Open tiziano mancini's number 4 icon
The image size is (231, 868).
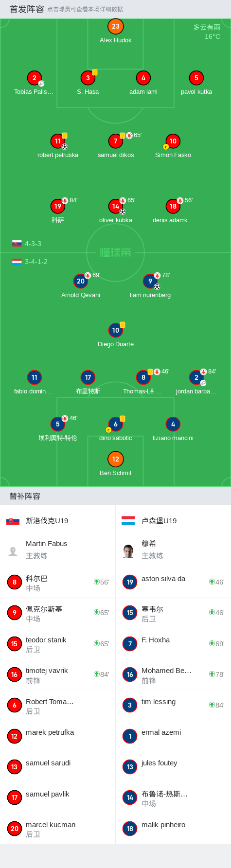173,424
